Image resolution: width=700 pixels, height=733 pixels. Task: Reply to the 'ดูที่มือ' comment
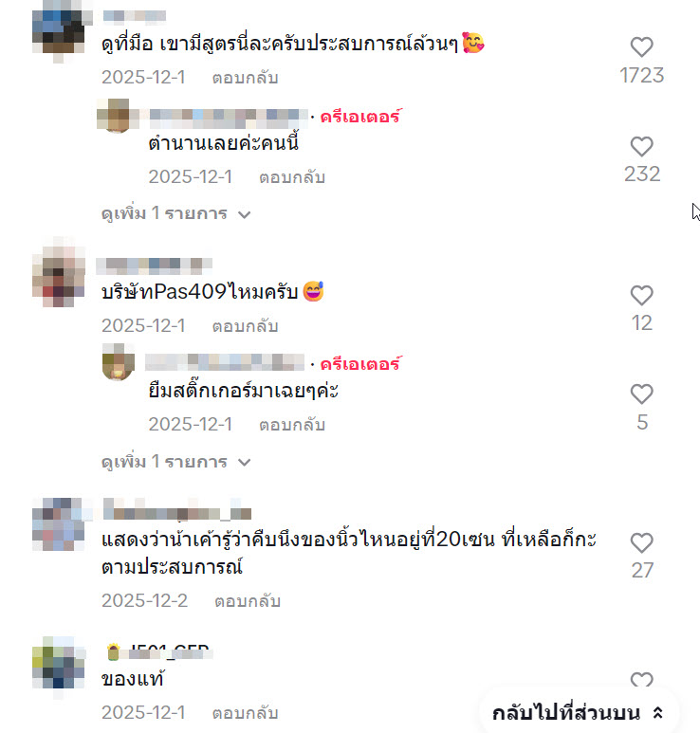click(245, 78)
